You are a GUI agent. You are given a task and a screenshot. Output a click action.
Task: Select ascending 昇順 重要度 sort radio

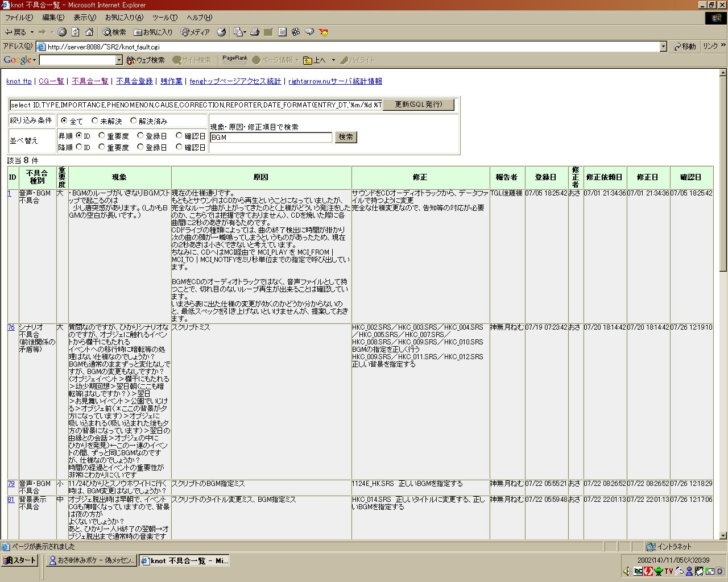pyautogui.click(x=102, y=135)
